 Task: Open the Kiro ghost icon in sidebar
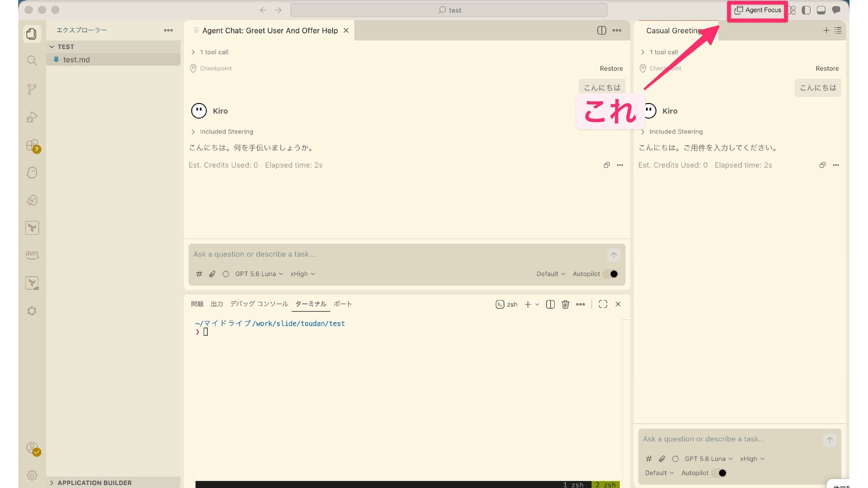[x=32, y=173]
